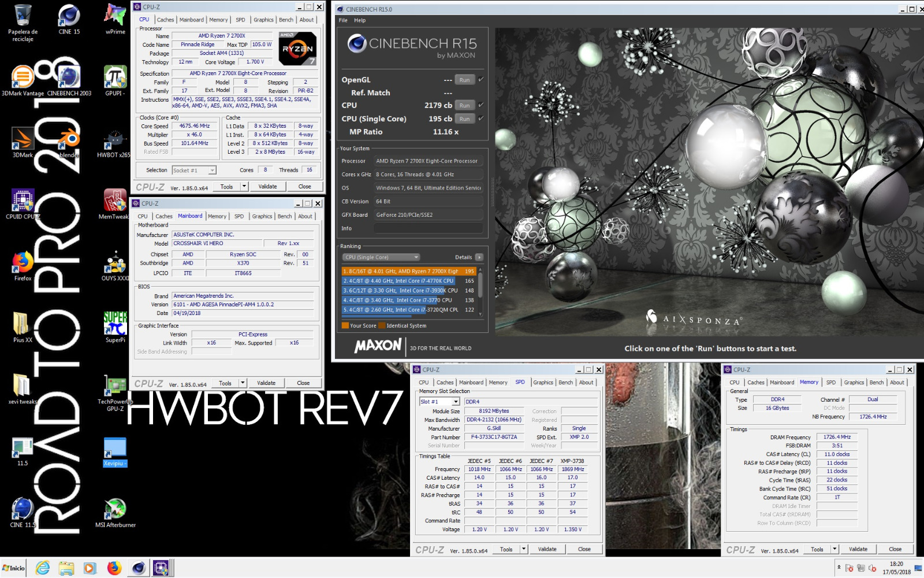924x578 pixels.
Task: Select the CPUID CPU-Z desktop icon
Action: pyautogui.click(x=23, y=204)
